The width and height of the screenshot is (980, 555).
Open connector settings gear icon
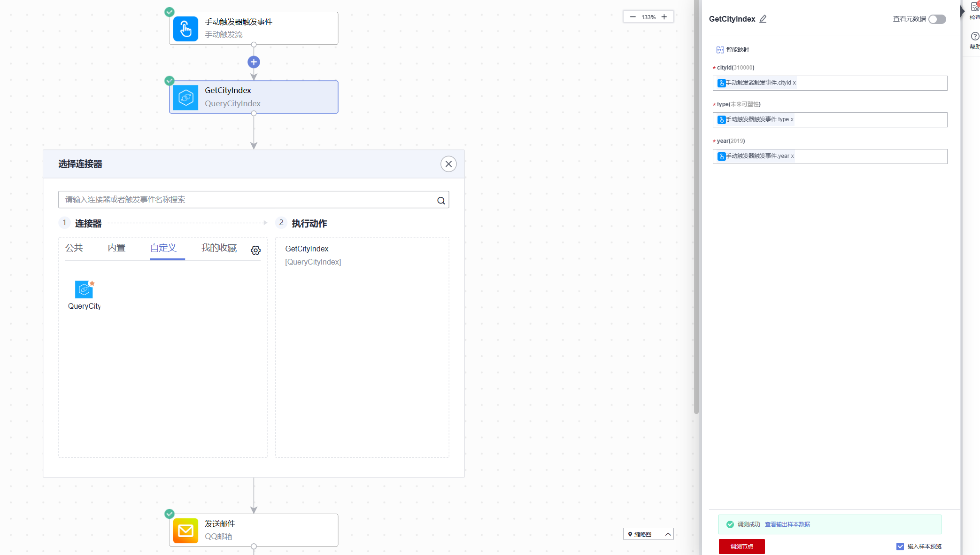pyautogui.click(x=255, y=250)
